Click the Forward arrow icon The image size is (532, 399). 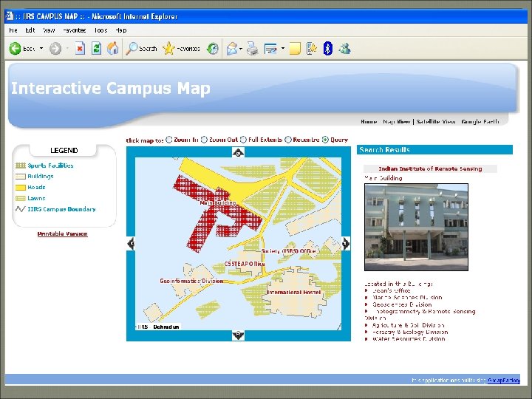55,49
